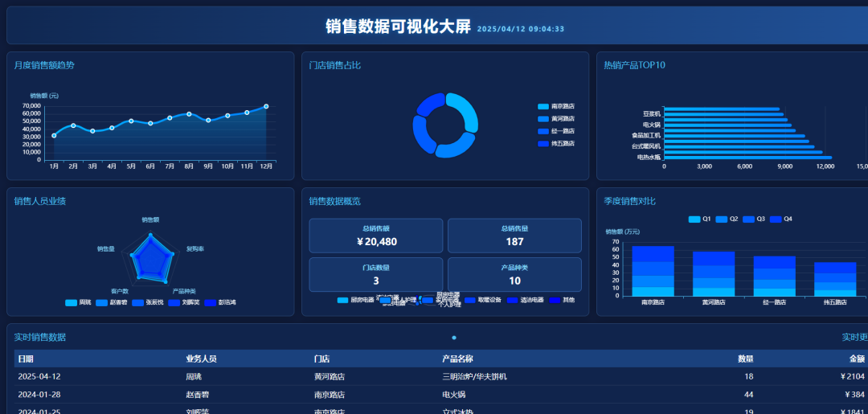Click the 门店数量 overview card
The image size is (868, 414).
pos(376,274)
